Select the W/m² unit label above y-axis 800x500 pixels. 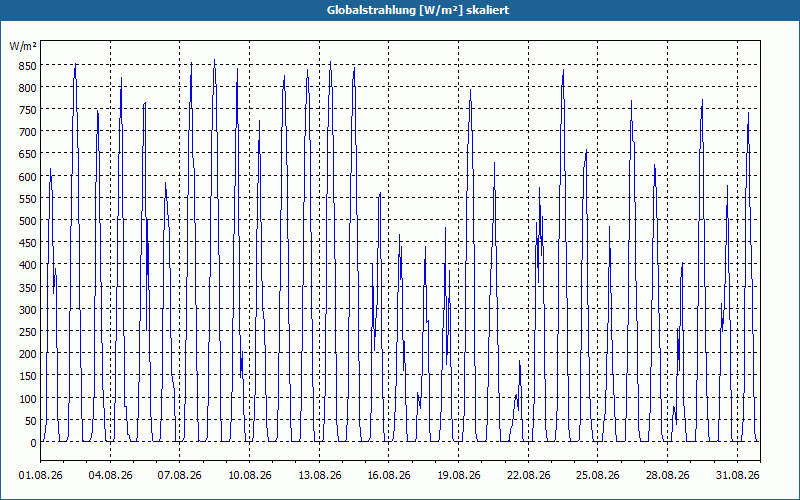[x=23, y=46]
